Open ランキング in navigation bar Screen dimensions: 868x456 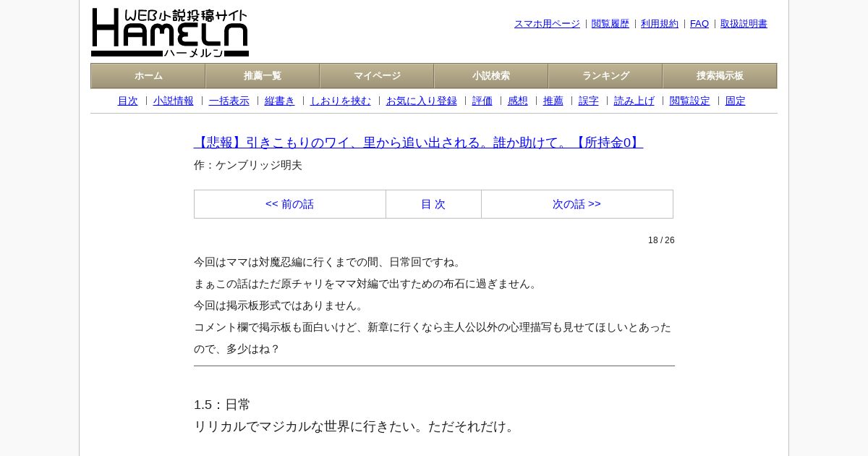tap(605, 76)
